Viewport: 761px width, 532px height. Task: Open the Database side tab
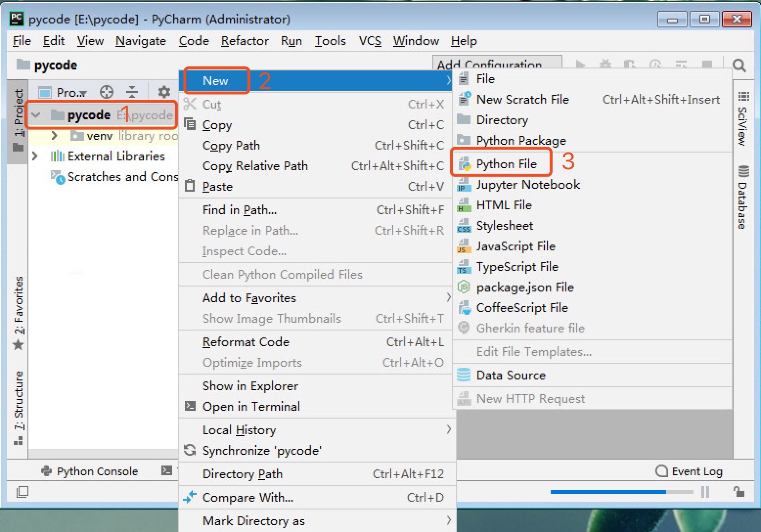[x=743, y=197]
